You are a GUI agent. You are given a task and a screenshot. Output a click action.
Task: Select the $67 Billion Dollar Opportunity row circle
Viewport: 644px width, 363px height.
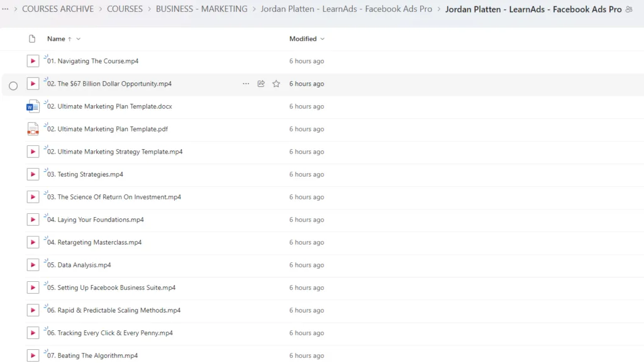13,86
